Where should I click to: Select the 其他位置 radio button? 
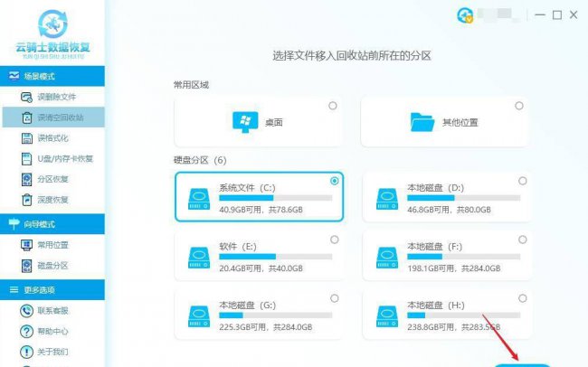click(519, 106)
